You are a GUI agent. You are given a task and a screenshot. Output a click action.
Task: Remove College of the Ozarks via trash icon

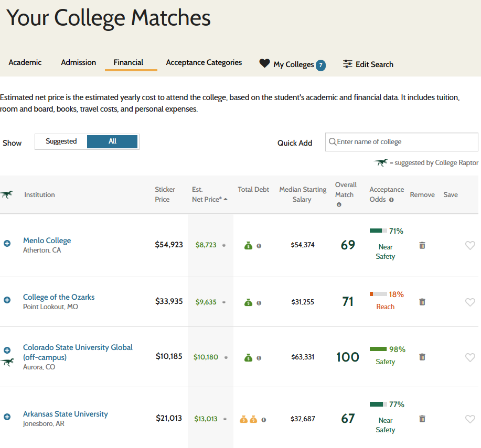[422, 302]
